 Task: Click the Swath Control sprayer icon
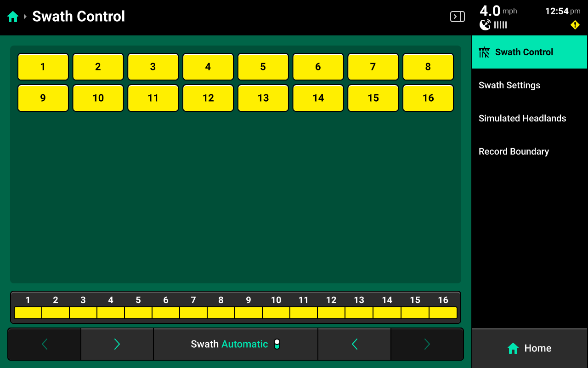(x=484, y=52)
